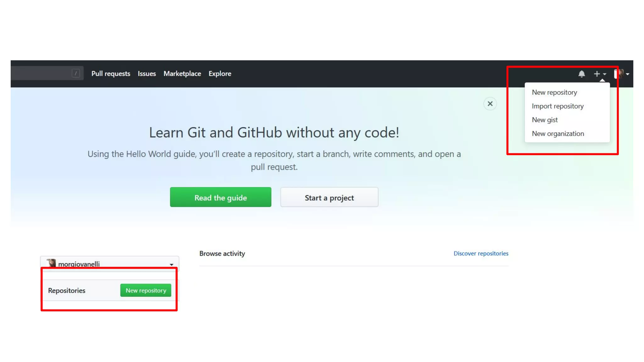Follow the Discover repositories link
644x362 pixels.
tap(480, 253)
